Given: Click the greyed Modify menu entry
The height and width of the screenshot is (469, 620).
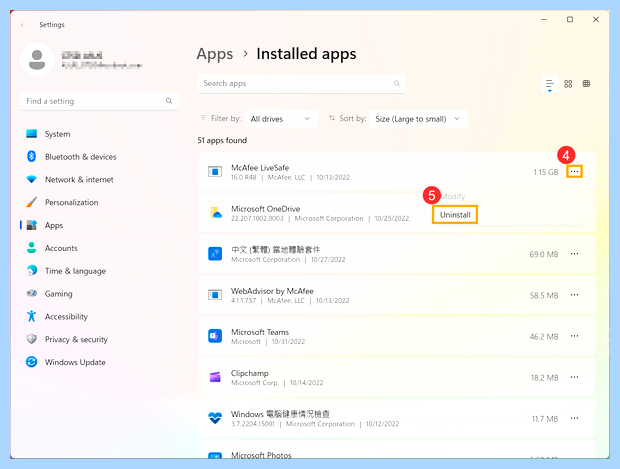Looking at the screenshot, I should [453, 197].
